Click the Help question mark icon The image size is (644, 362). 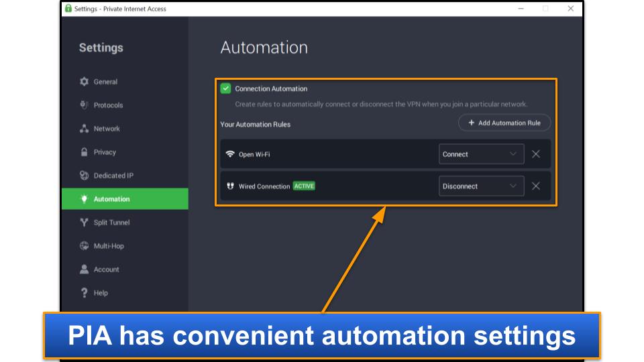[85, 293]
